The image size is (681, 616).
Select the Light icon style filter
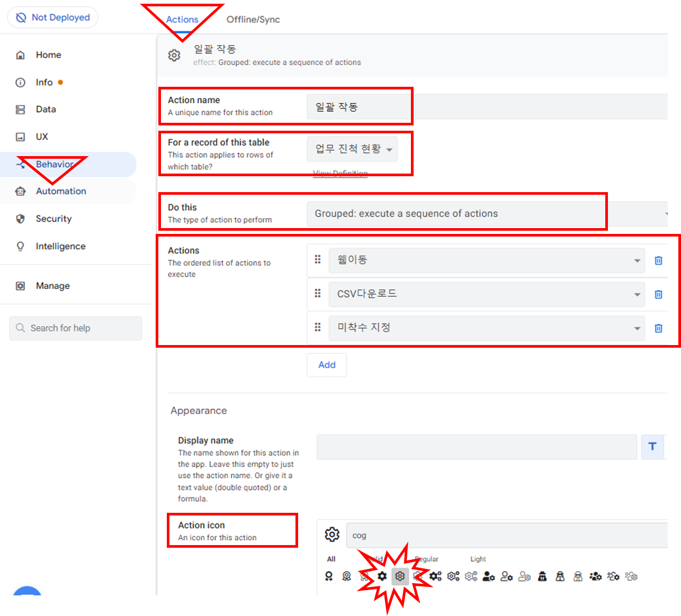[x=478, y=559]
